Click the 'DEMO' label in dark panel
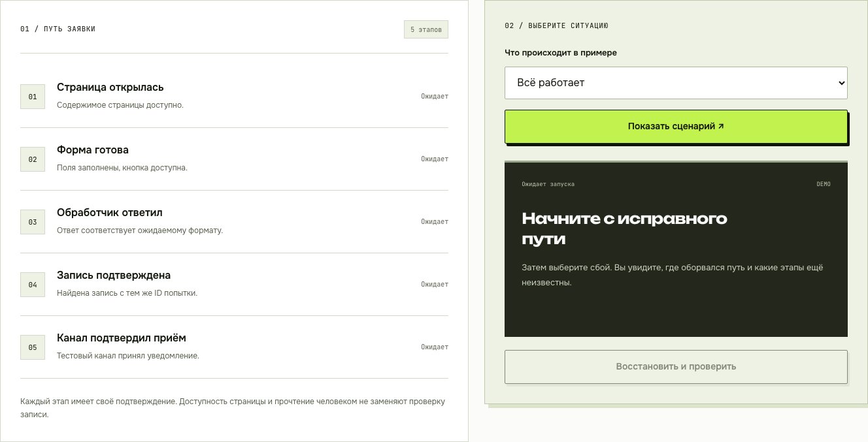 pos(824,184)
